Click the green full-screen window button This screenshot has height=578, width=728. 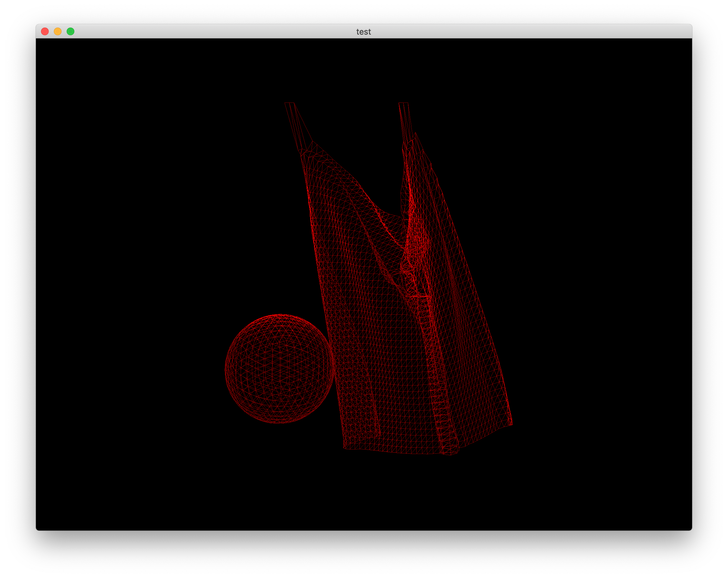click(x=70, y=31)
